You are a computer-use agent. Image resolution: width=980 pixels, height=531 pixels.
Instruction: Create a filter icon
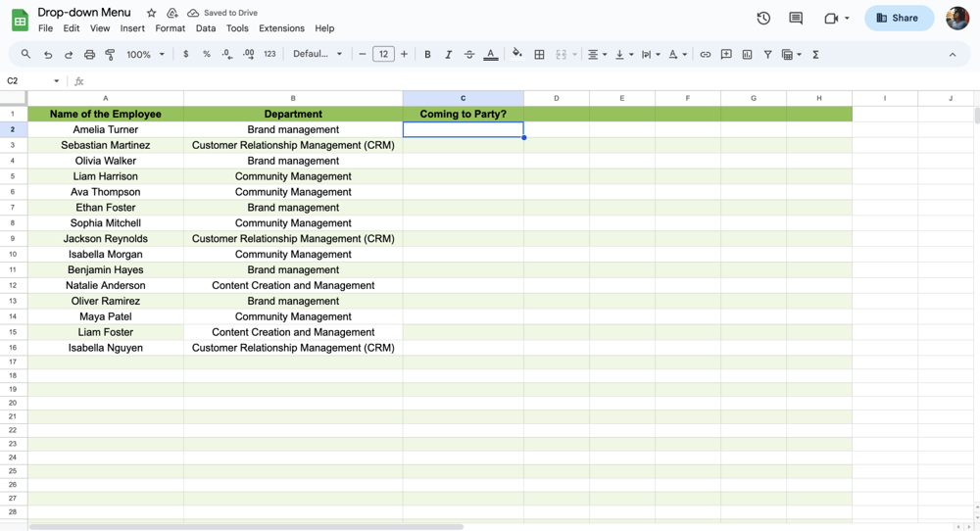click(x=767, y=54)
